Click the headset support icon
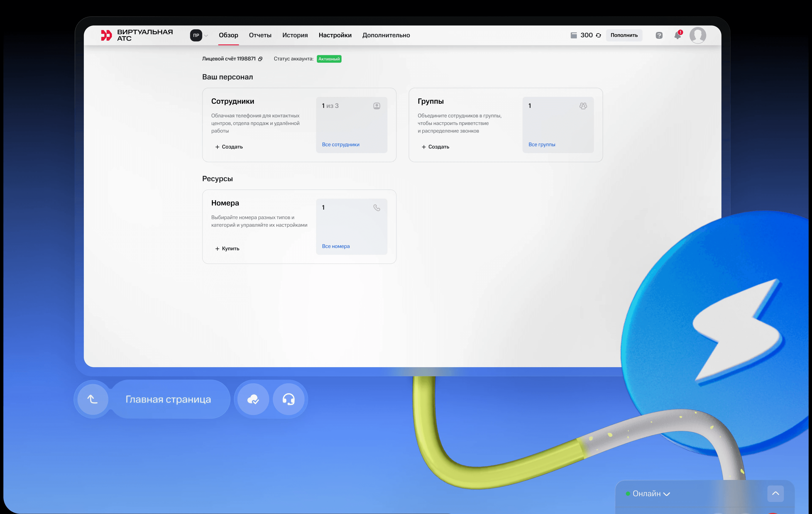The image size is (812, 514). [289, 399]
